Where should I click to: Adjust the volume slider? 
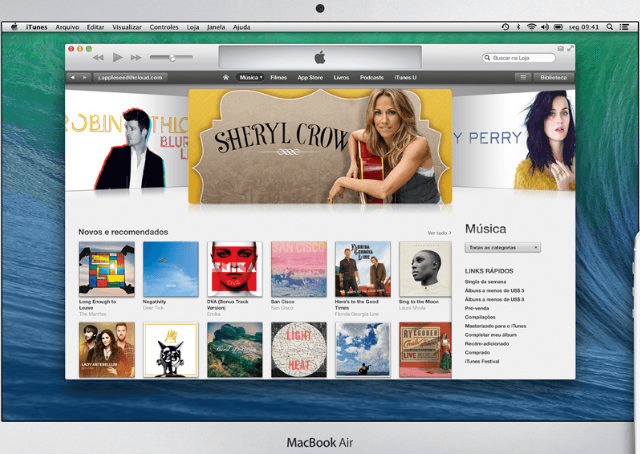[173, 58]
